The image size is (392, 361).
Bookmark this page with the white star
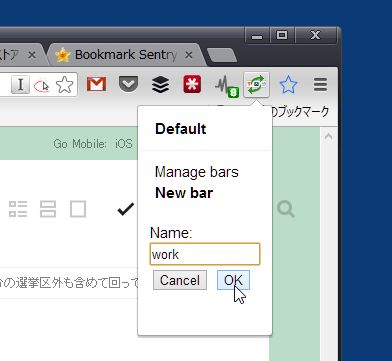(64, 85)
